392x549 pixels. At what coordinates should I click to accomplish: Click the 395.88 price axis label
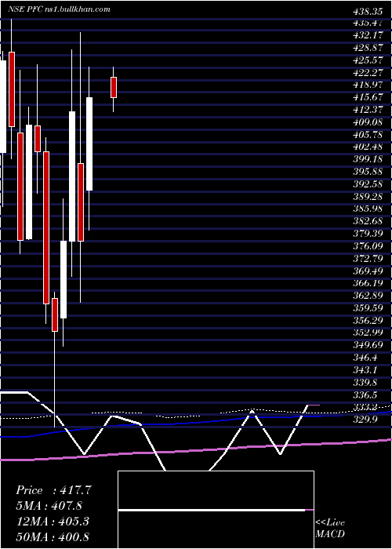369,172
